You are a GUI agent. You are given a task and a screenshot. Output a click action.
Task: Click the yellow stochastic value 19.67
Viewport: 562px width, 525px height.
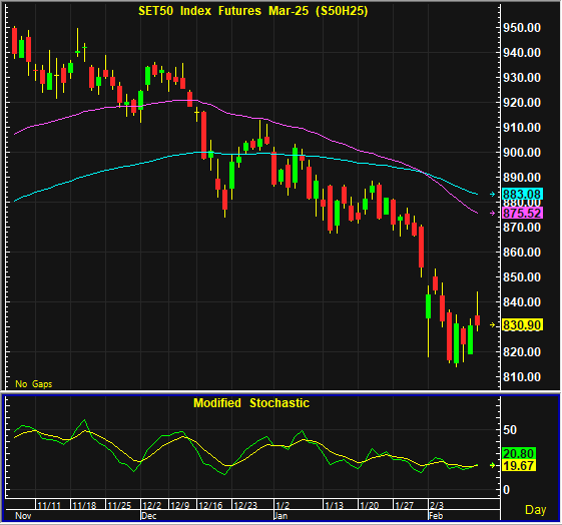(519, 466)
